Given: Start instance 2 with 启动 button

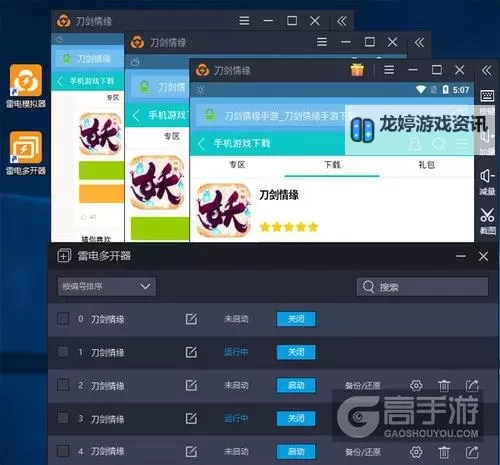Looking at the screenshot, I should (296, 385).
